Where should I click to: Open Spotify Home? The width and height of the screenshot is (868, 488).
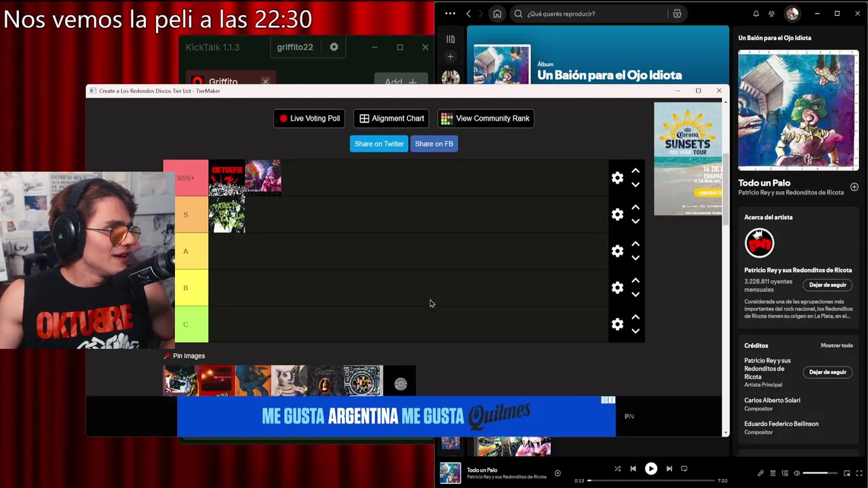pos(497,14)
